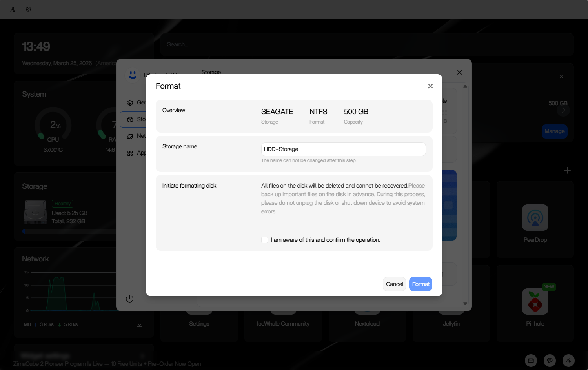Select the Network icon in settings sidebar

(130, 136)
